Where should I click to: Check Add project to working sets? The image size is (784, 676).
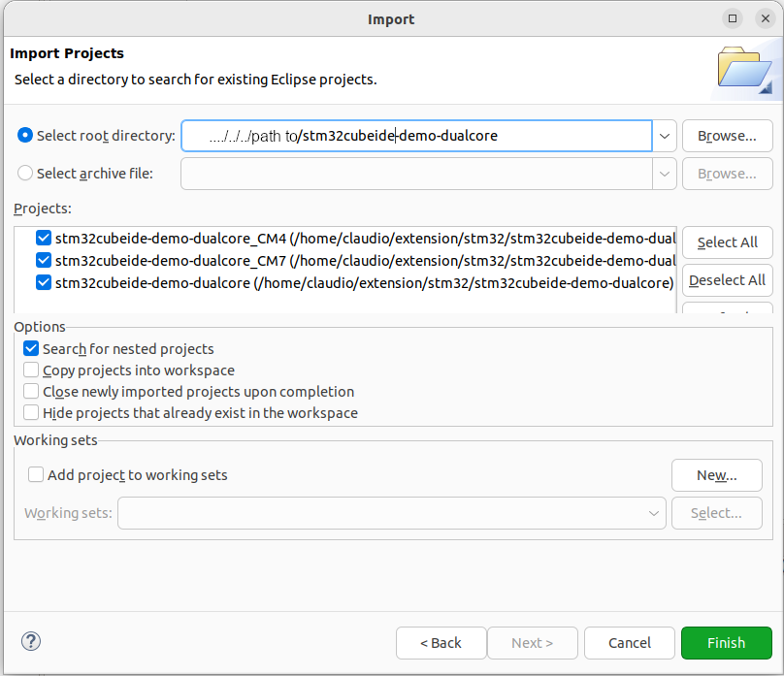[37, 475]
